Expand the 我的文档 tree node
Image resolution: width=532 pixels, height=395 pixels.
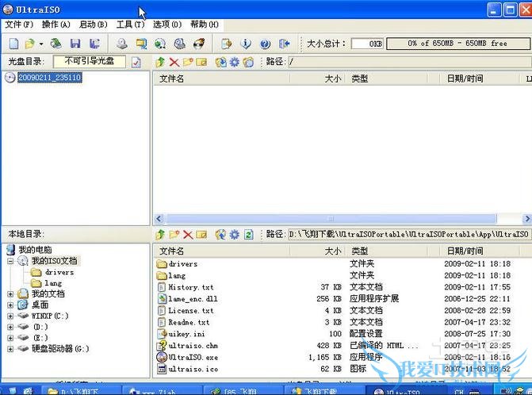tap(10, 294)
